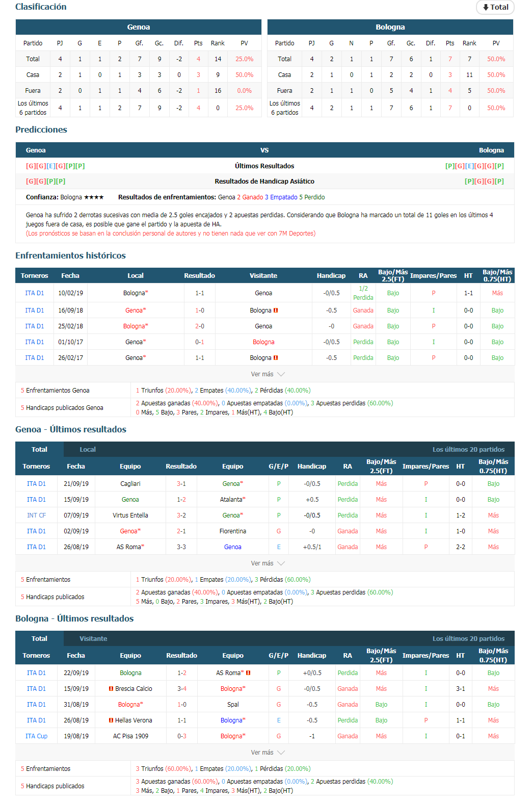
Task: Click the 2-0 result on 25/02/18
Action: pyautogui.click(x=200, y=326)
